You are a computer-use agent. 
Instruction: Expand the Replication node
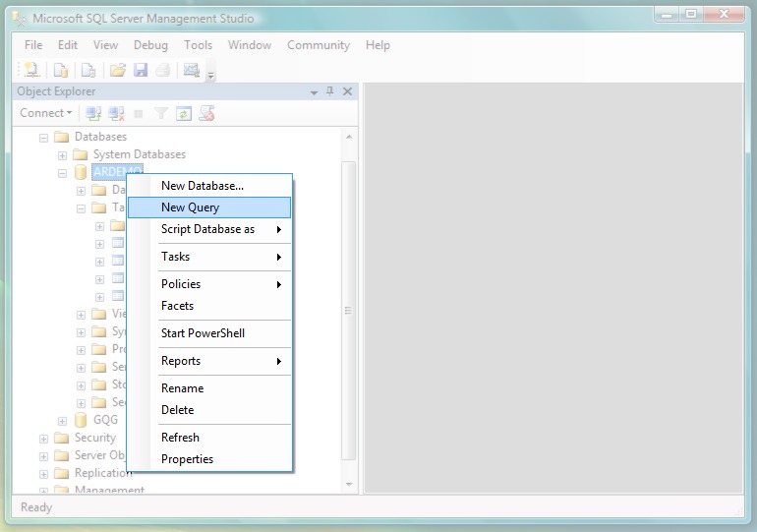[x=43, y=474]
